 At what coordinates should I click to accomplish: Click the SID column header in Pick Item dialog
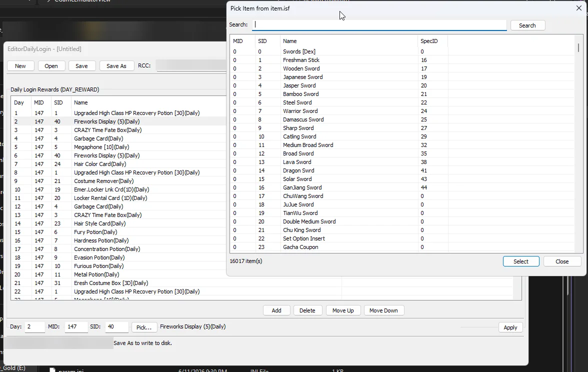(268, 41)
